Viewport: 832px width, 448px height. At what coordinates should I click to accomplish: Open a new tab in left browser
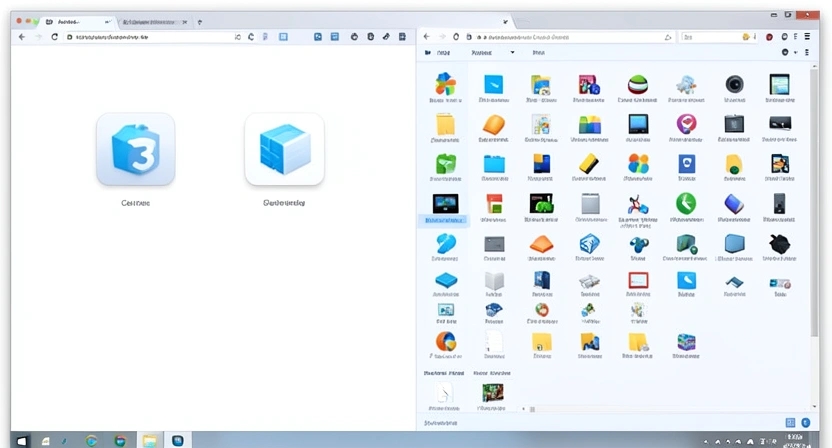tap(200, 22)
